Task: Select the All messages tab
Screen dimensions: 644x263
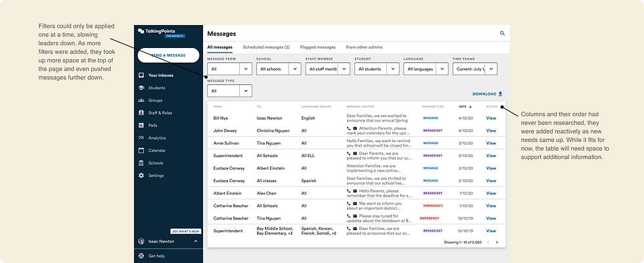Action: 219,47
